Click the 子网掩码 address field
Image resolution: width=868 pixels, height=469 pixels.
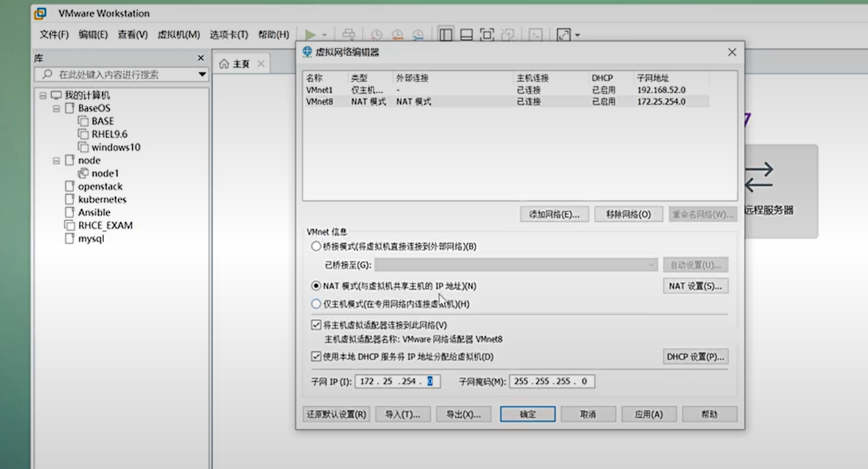click(x=551, y=381)
